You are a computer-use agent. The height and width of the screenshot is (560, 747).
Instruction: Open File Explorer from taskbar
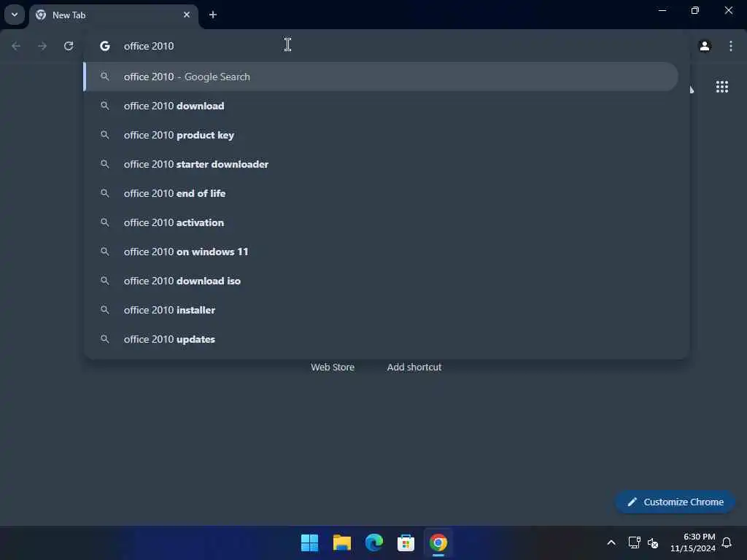(341, 542)
